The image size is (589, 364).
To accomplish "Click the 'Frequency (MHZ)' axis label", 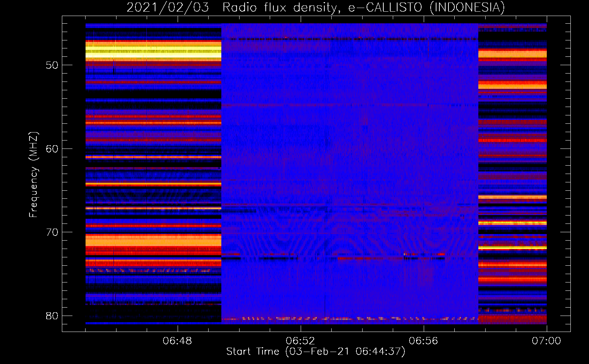I will [33, 174].
